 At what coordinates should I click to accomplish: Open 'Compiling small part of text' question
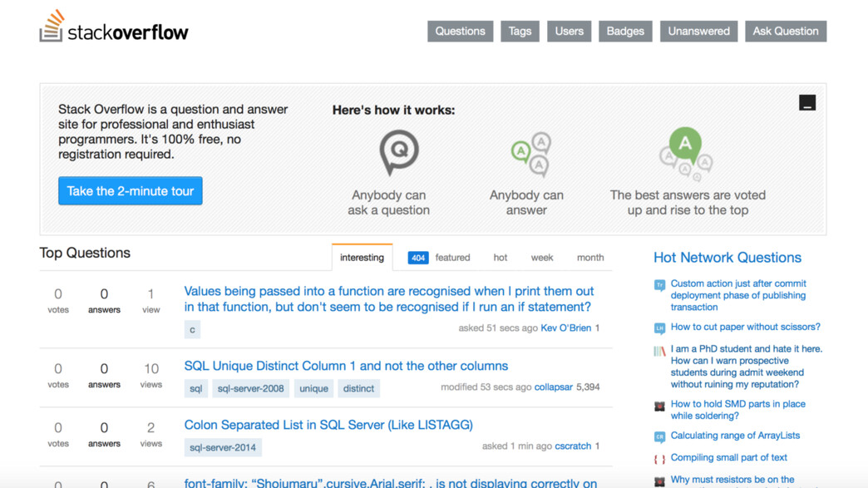click(x=728, y=457)
